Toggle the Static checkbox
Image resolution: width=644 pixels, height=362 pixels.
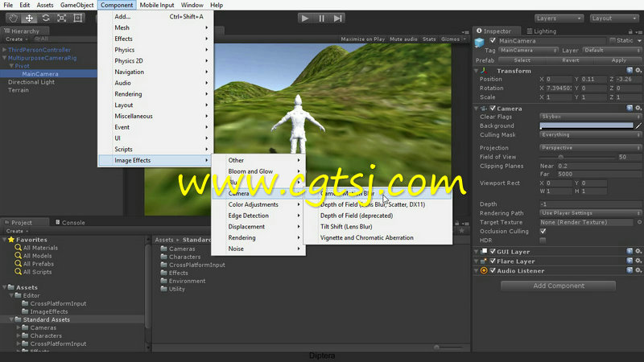[x=613, y=40]
